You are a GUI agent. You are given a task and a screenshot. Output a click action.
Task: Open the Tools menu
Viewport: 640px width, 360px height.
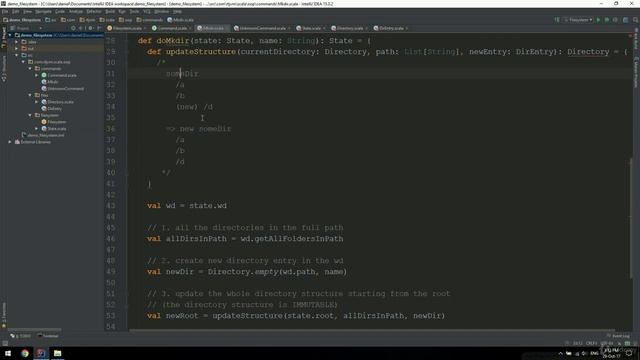click(134, 11)
